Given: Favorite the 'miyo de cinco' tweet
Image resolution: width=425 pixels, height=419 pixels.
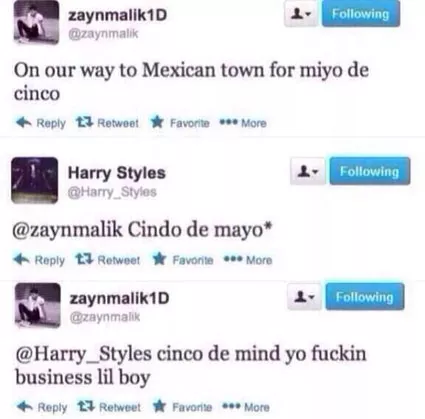Looking at the screenshot, I should pos(180,123).
